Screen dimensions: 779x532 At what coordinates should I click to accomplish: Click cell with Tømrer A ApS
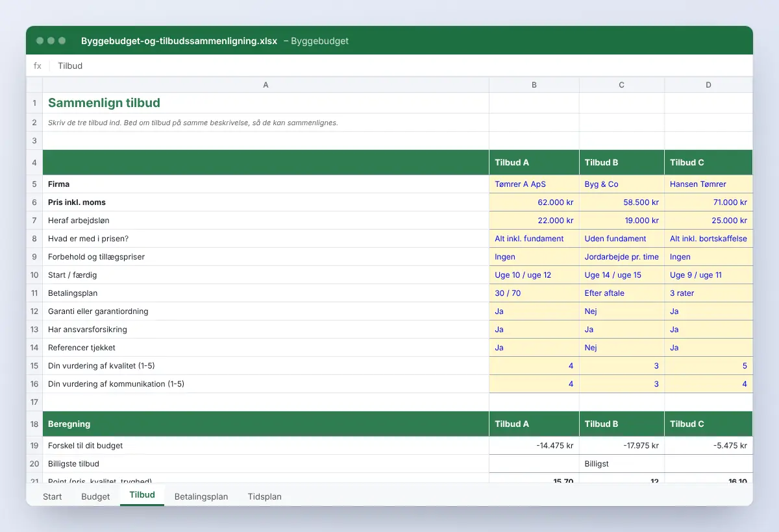coord(534,184)
